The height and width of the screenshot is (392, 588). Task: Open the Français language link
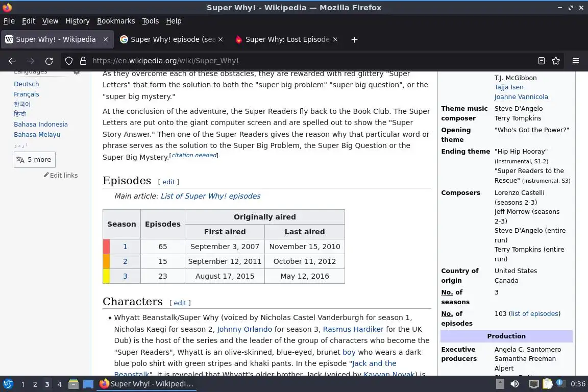pyautogui.click(x=26, y=94)
